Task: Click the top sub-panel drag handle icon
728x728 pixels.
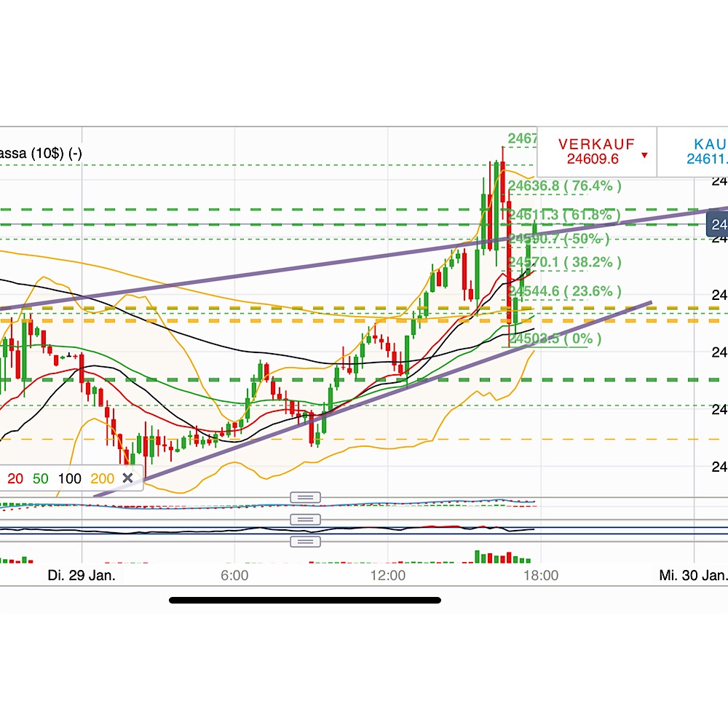Action: tap(306, 496)
